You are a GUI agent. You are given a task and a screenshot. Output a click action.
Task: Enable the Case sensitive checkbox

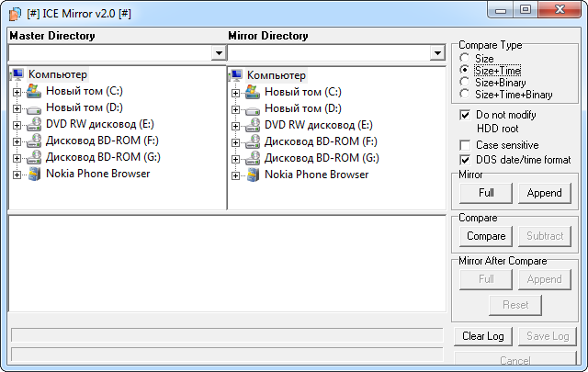pos(465,145)
